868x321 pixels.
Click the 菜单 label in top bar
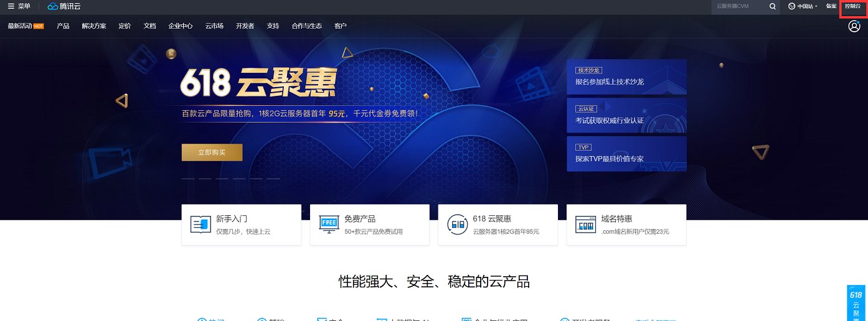(x=24, y=6)
